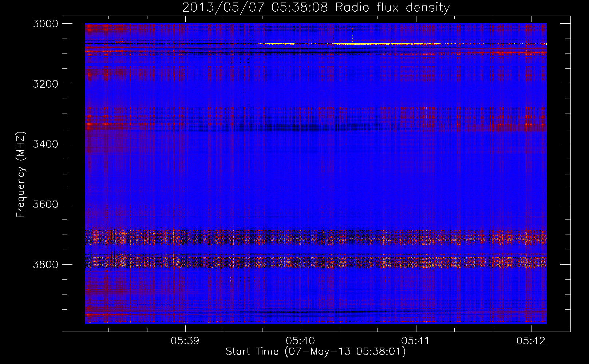
Task: Click the 'Start Time (07-May-13 05:38:01)' caption
Action: pyautogui.click(x=316, y=352)
